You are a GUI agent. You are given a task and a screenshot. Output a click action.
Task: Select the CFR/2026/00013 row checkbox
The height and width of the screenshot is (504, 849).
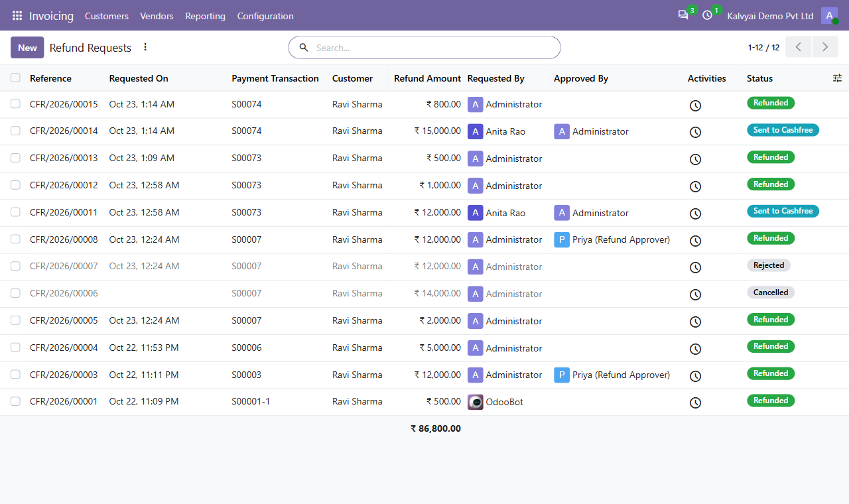(x=15, y=158)
